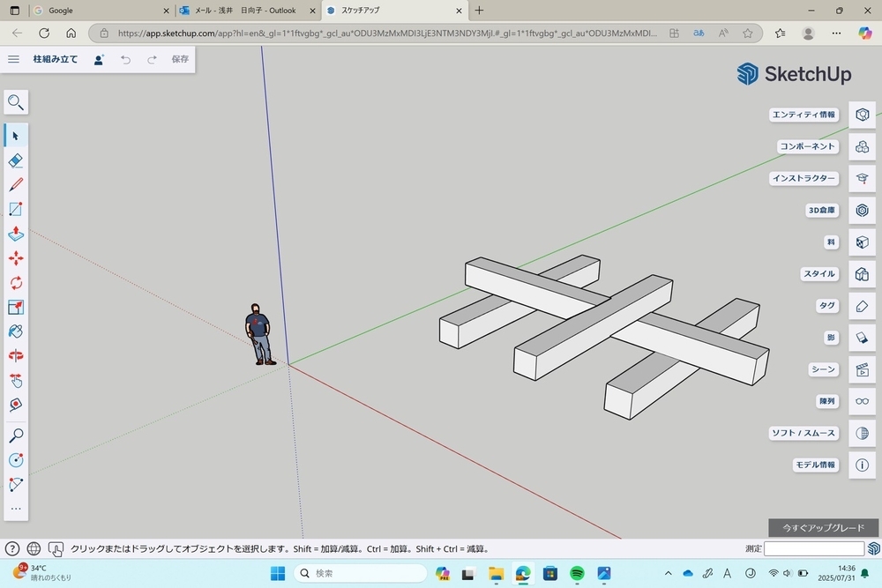Go to browser home page
This screenshot has height=588, width=882.
(x=71, y=33)
